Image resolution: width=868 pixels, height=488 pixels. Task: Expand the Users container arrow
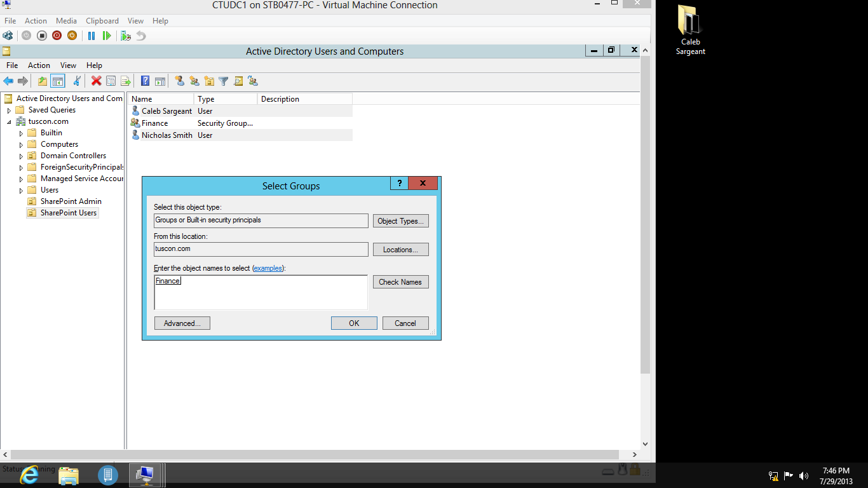(21, 190)
